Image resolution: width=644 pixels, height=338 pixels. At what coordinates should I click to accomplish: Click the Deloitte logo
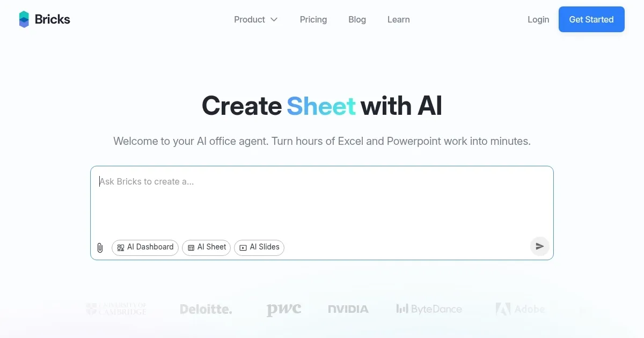(206, 309)
